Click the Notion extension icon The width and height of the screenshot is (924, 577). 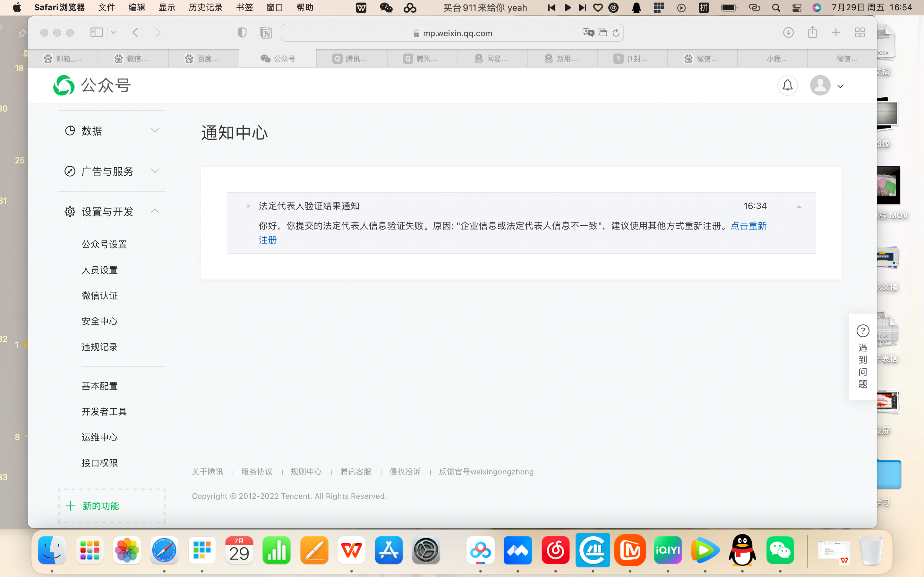click(x=266, y=33)
